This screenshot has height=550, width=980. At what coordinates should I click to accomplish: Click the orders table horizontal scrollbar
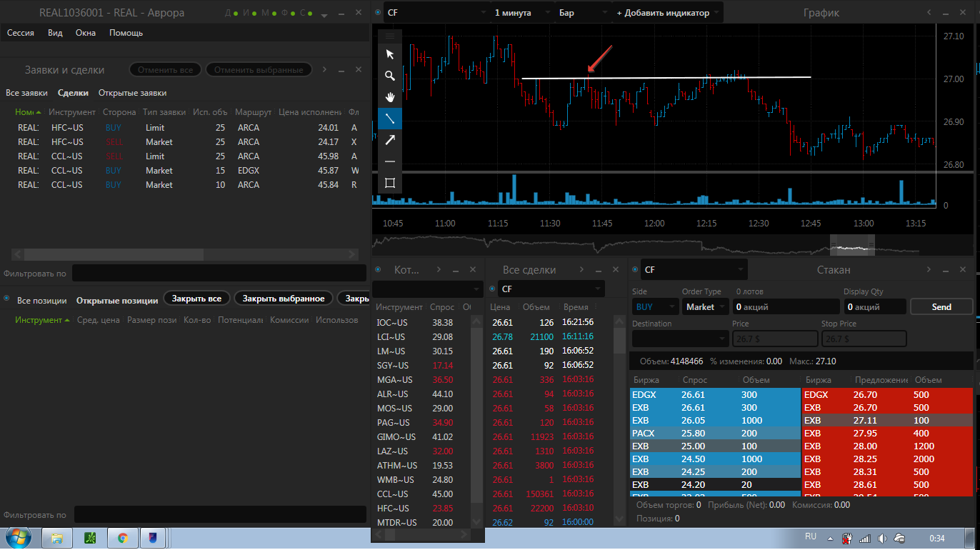(185, 254)
